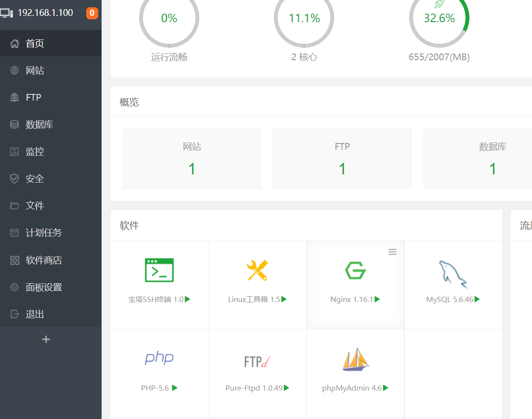Click the 概览 section heading
Screen dimensions: 532x419
[x=129, y=102]
